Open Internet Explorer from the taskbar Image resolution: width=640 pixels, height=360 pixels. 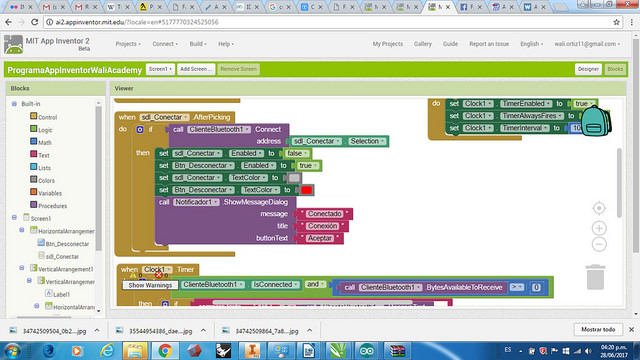click(x=107, y=351)
